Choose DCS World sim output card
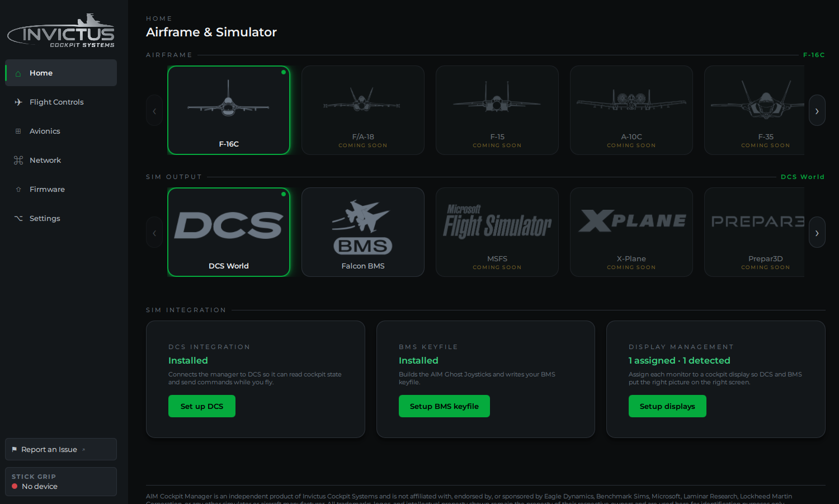839x504 pixels. point(229,232)
